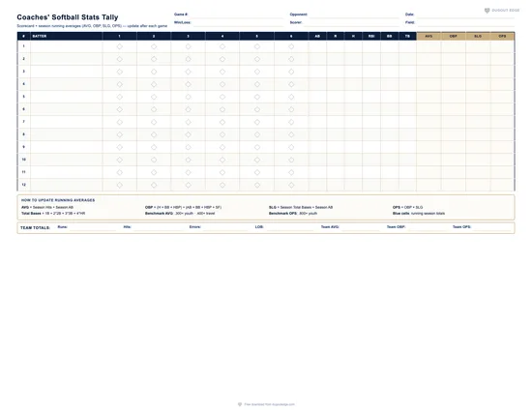This screenshot has width=532, height=411.
Task: Click the 'TEAM TOTALS:' label
Action: 35,228
